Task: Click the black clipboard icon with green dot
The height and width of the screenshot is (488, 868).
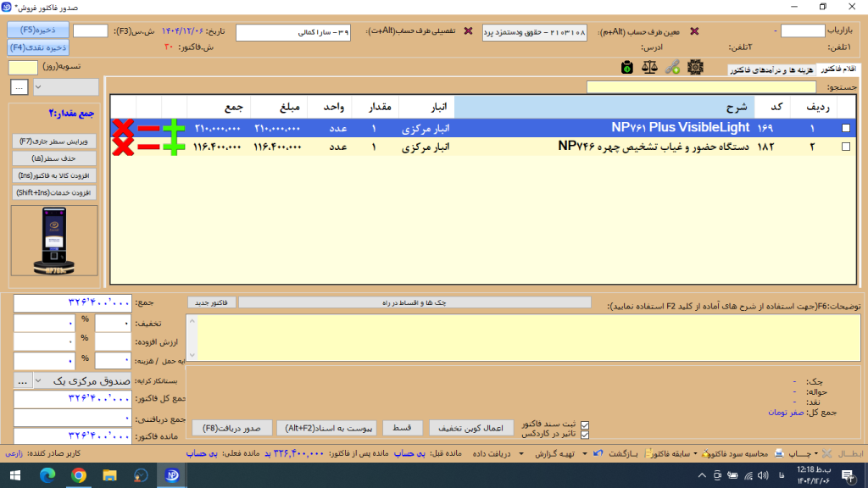Action: [x=626, y=67]
